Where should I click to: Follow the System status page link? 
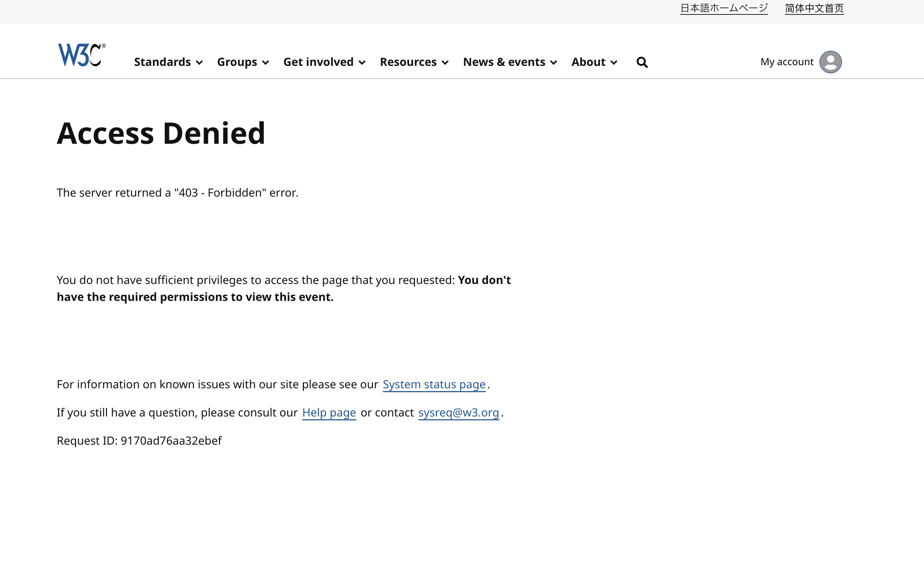click(x=434, y=384)
